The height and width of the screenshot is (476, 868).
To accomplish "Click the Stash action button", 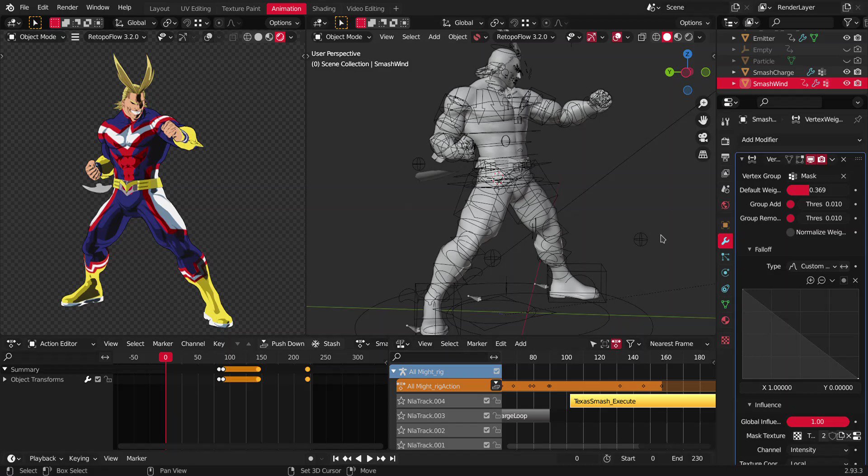I will (x=326, y=344).
